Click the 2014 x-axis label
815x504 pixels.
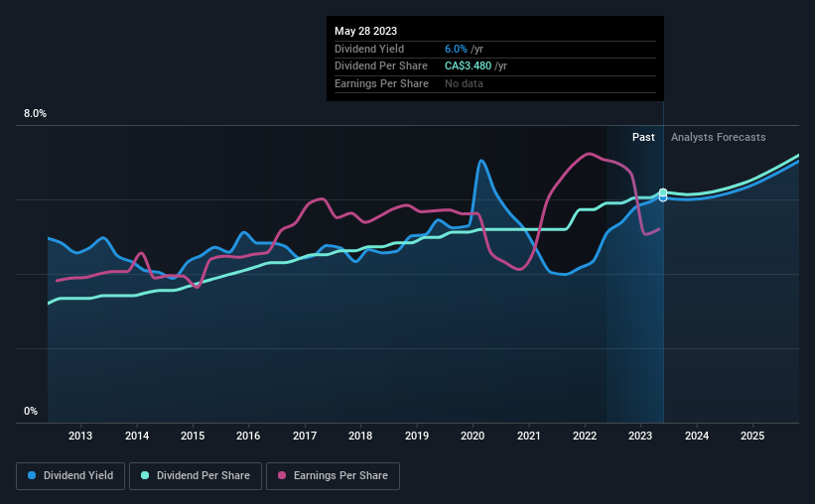pyautogui.click(x=137, y=436)
